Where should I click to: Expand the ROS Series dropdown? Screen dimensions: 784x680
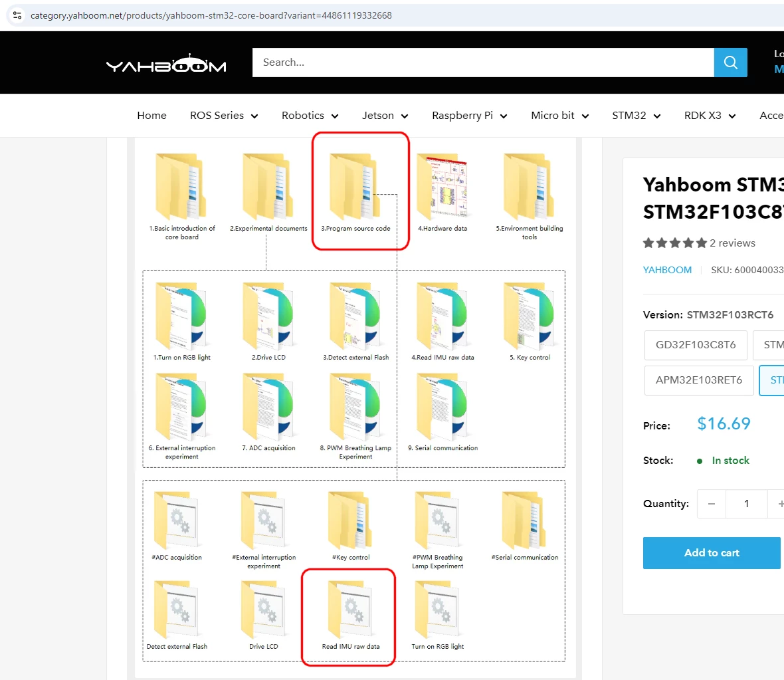[224, 116]
